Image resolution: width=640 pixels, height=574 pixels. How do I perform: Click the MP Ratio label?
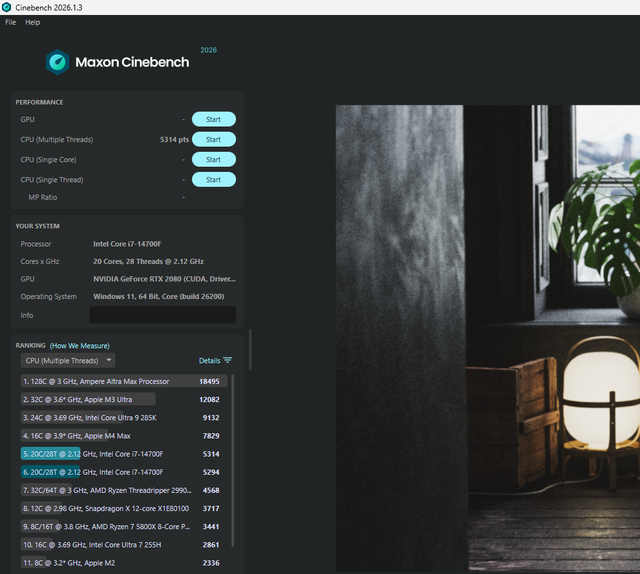[43, 197]
